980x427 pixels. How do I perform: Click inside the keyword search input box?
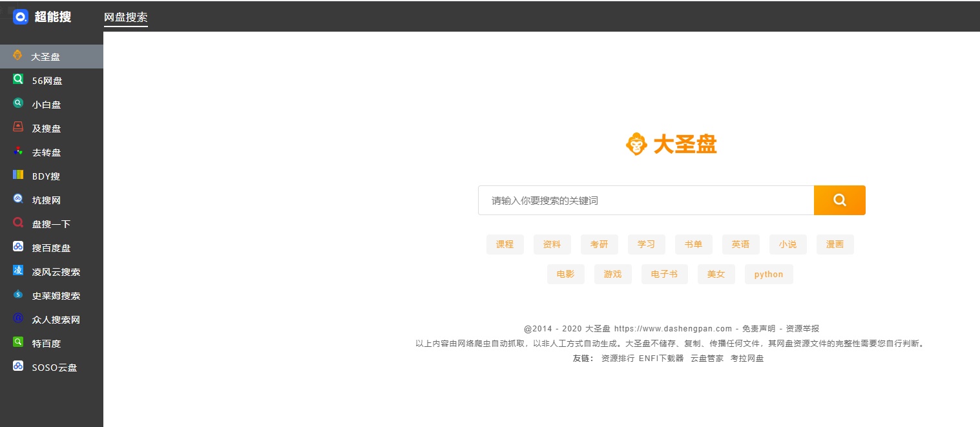[x=645, y=200]
